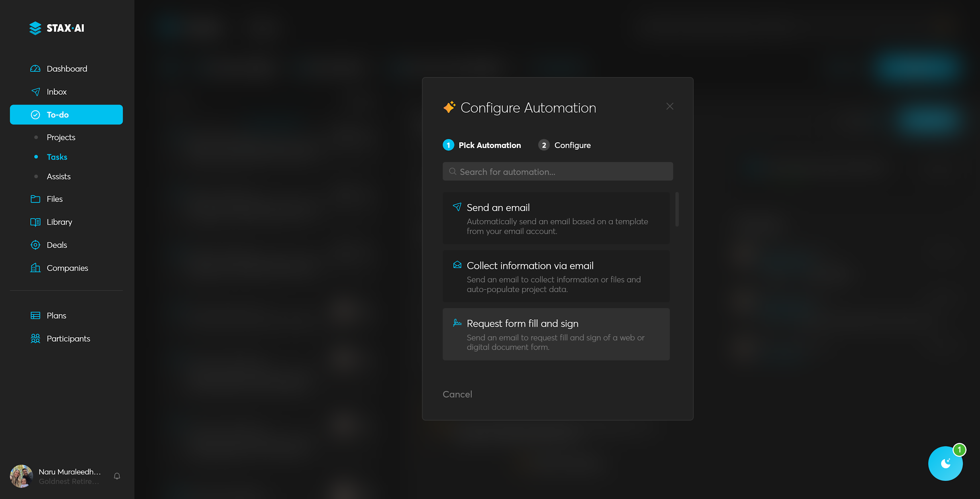980x499 pixels.
Task: Click the Dashboard gauge icon
Action: point(35,69)
